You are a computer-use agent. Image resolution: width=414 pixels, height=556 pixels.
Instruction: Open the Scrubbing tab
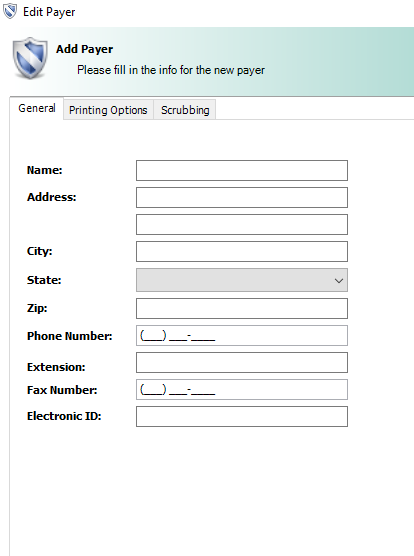[185, 110]
